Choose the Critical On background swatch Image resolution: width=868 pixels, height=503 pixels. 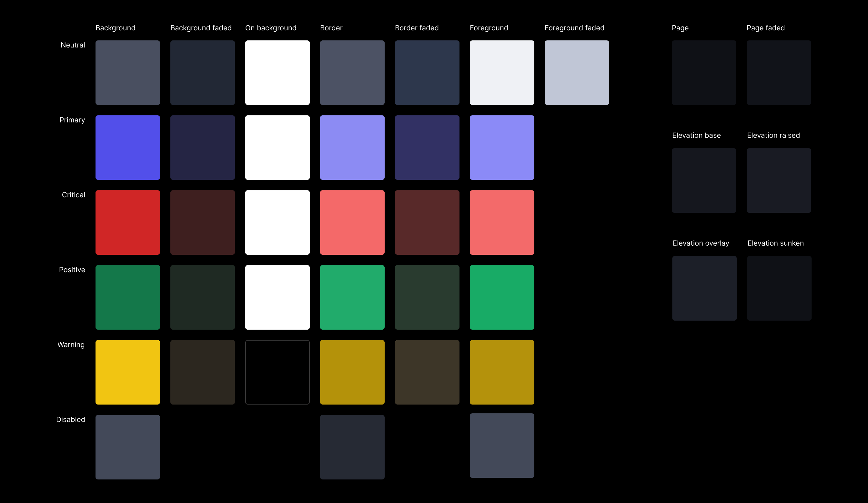pos(277,222)
